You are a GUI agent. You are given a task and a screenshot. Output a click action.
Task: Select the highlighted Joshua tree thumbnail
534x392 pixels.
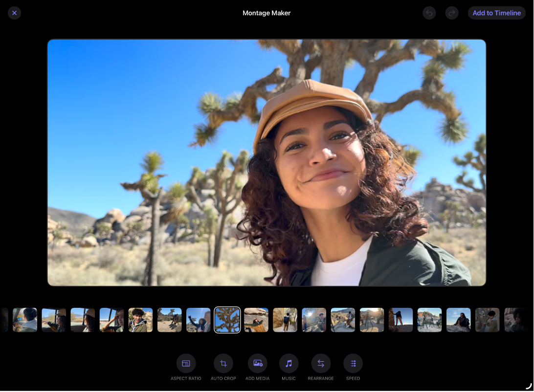[227, 320]
